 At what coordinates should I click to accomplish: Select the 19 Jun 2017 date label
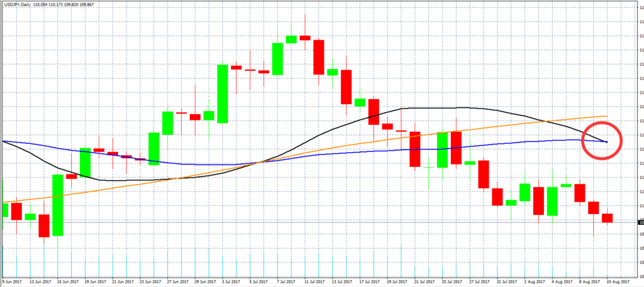pos(96,282)
